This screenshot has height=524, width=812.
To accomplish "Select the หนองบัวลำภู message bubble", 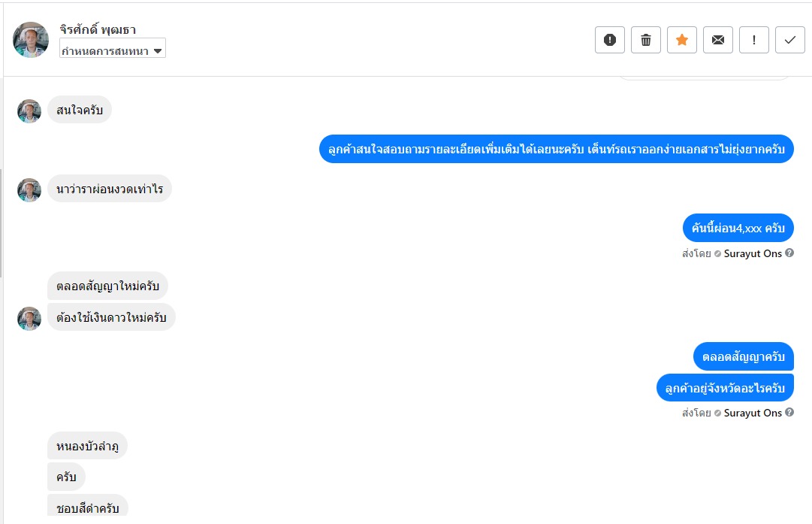I will tap(87, 447).
